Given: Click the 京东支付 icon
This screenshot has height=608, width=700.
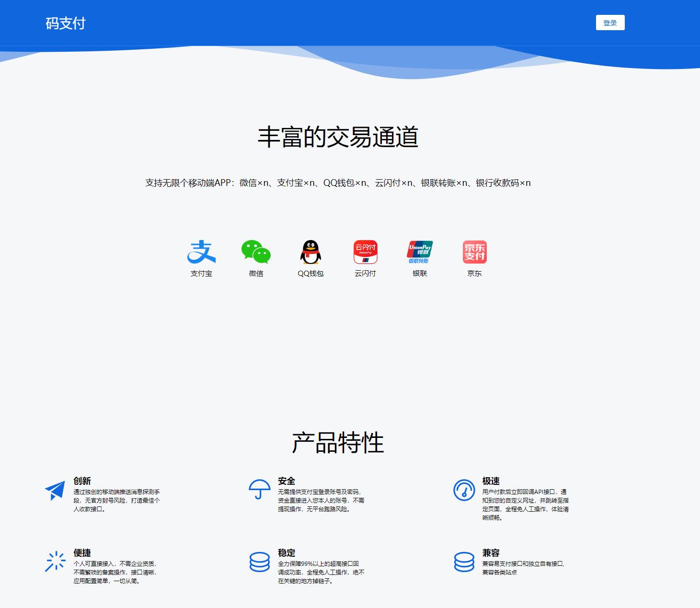Looking at the screenshot, I should point(474,252).
